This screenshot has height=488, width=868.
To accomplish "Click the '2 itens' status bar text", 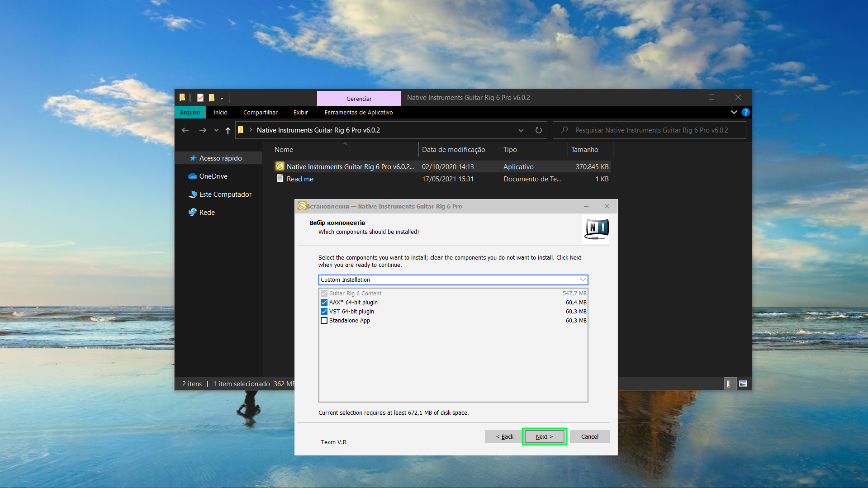I will point(192,384).
